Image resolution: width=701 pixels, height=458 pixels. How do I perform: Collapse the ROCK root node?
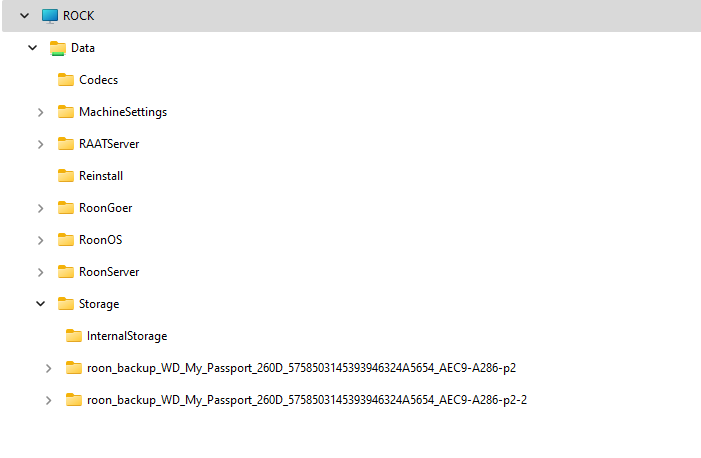24,16
